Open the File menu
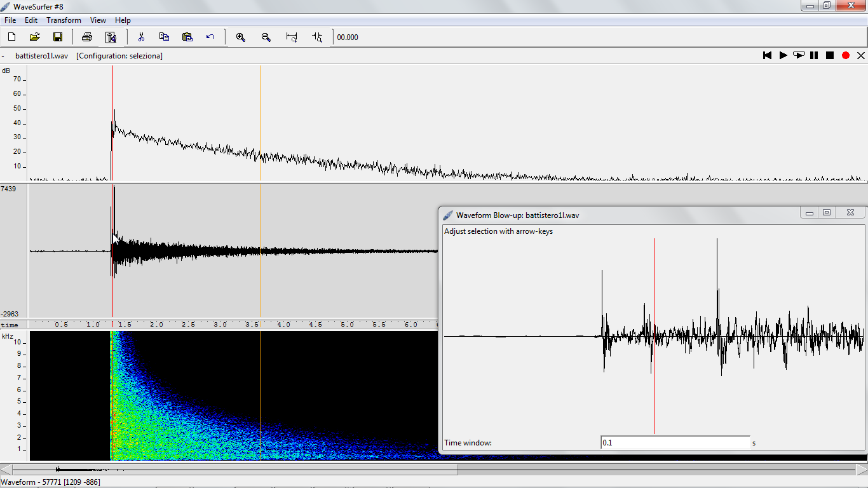 click(10, 20)
